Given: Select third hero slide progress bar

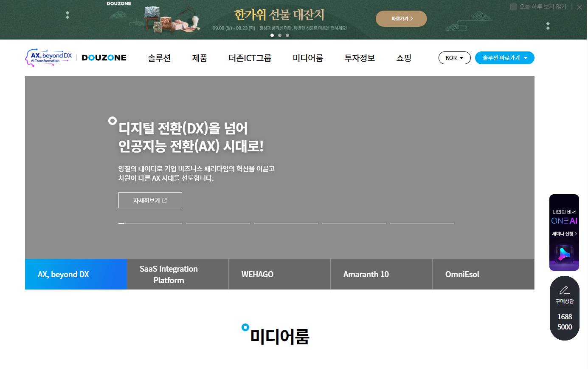Looking at the screenshot, I should click(x=286, y=223).
